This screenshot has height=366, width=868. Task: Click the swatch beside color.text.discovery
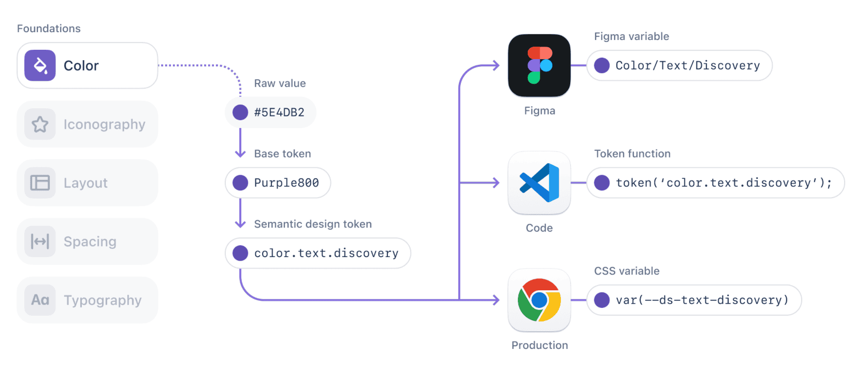click(x=240, y=253)
